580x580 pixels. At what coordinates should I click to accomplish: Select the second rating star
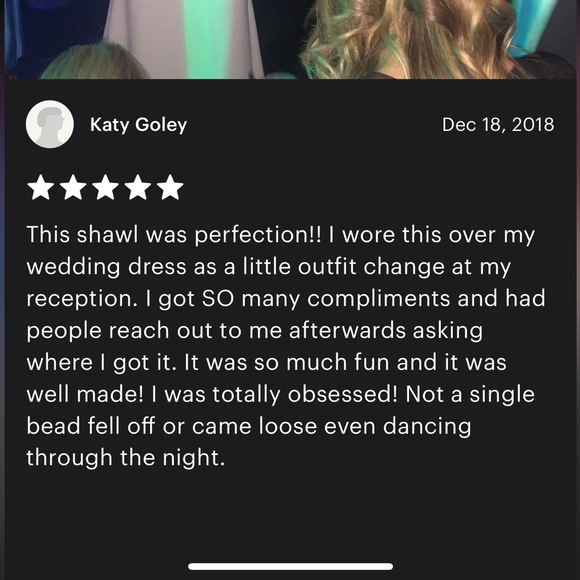pos(73,187)
